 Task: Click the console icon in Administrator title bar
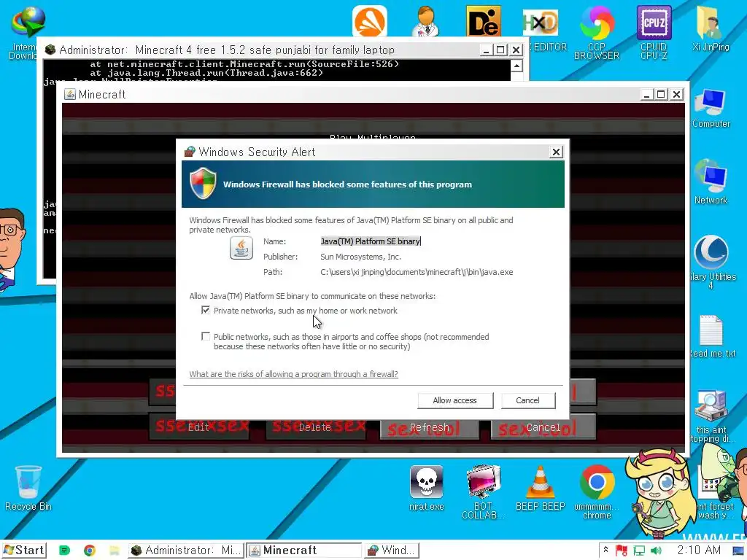coord(50,50)
